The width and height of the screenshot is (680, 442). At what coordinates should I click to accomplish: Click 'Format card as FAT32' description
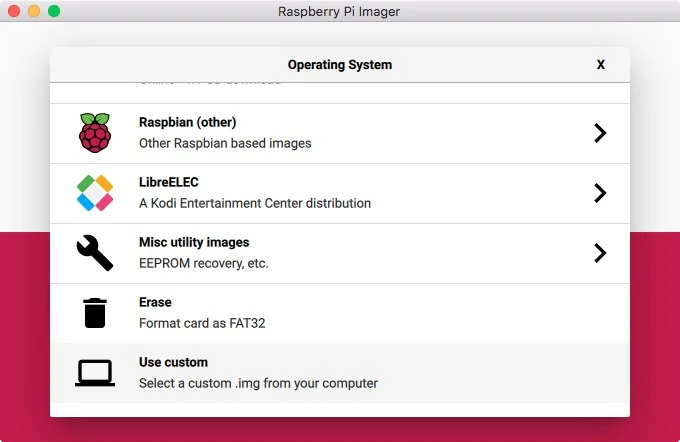click(202, 323)
